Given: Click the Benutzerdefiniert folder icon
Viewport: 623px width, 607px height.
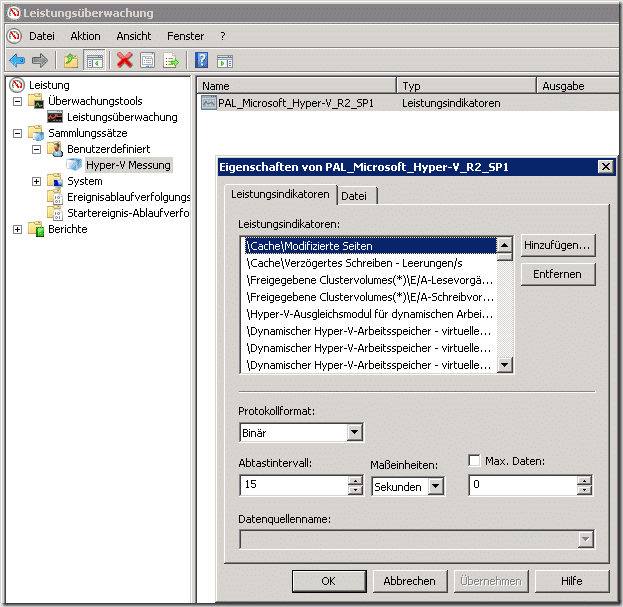Looking at the screenshot, I should pos(55,149).
